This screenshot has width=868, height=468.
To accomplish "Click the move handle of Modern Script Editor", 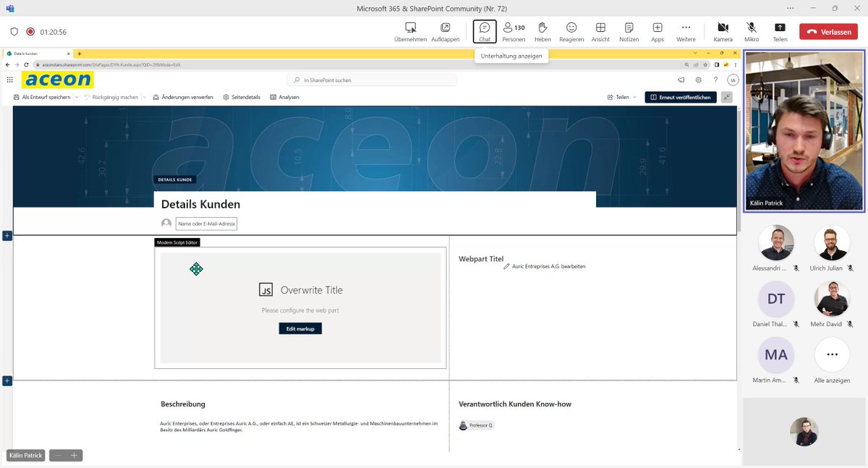I will click(196, 269).
